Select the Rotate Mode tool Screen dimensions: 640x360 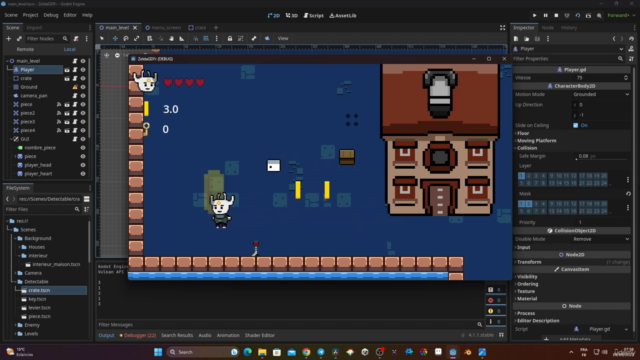126,38
